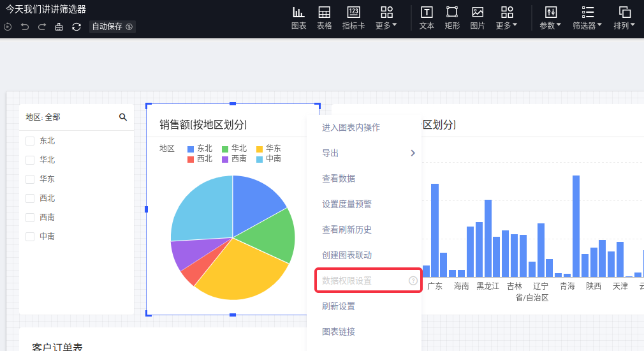Click the 华北 green legend swatch
The height and width of the screenshot is (351, 644).
[225, 149]
